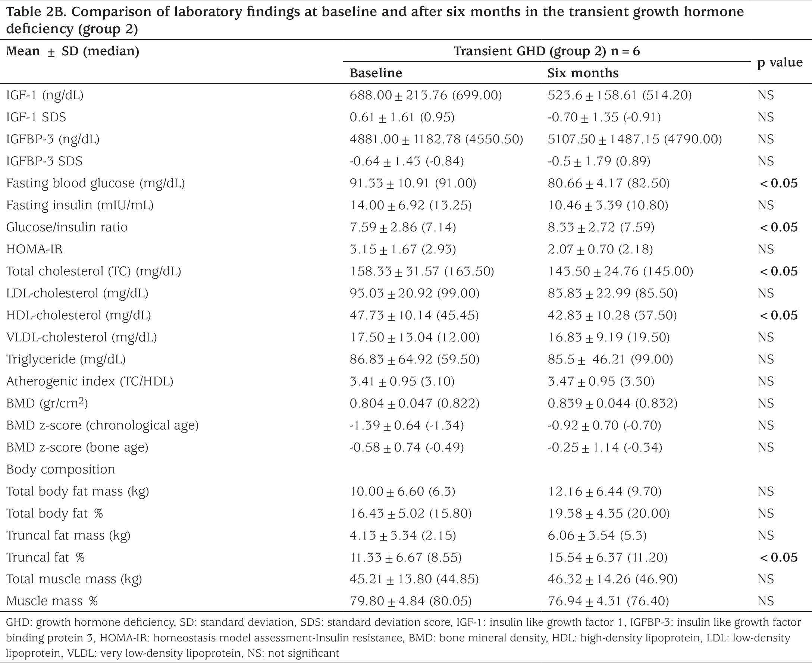Click the 'Triglyceride (mg/dL)' row label
The height and width of the screenshot is (663, 812).
[x=66, y=359]
